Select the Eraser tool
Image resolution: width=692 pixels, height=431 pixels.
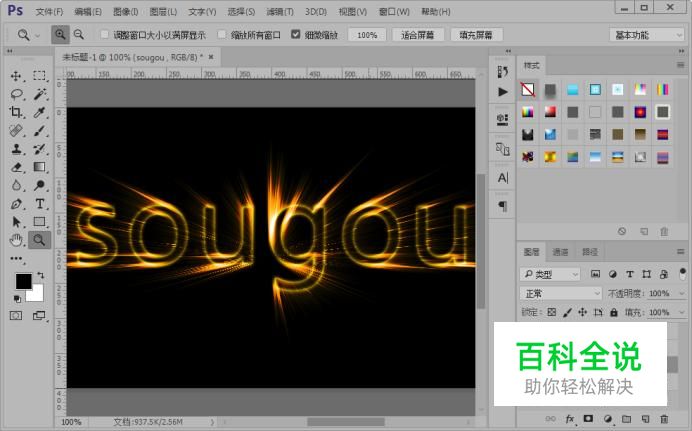point(16,167)
